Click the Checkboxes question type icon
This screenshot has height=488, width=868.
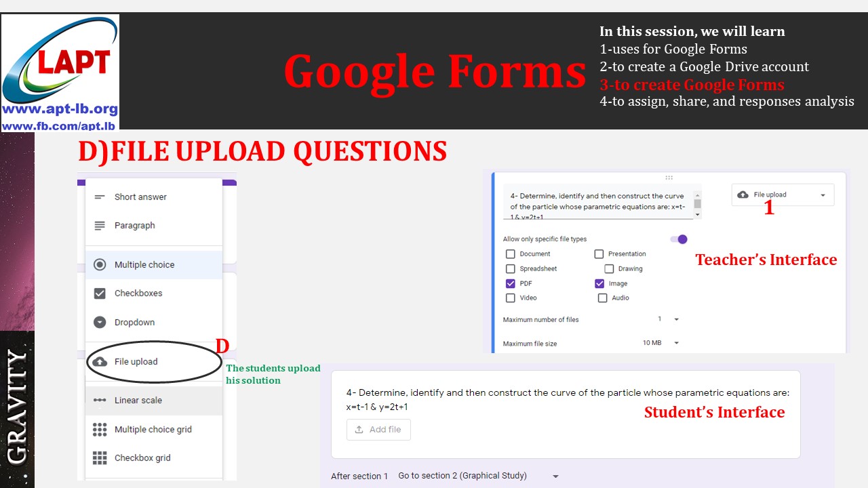tap(98, 293)
